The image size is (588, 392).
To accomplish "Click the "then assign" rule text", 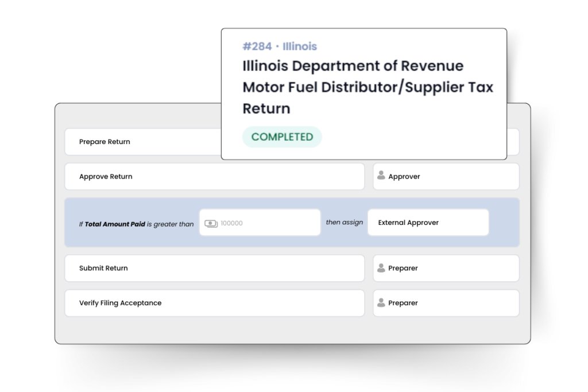I will click(x=344, y=222).
